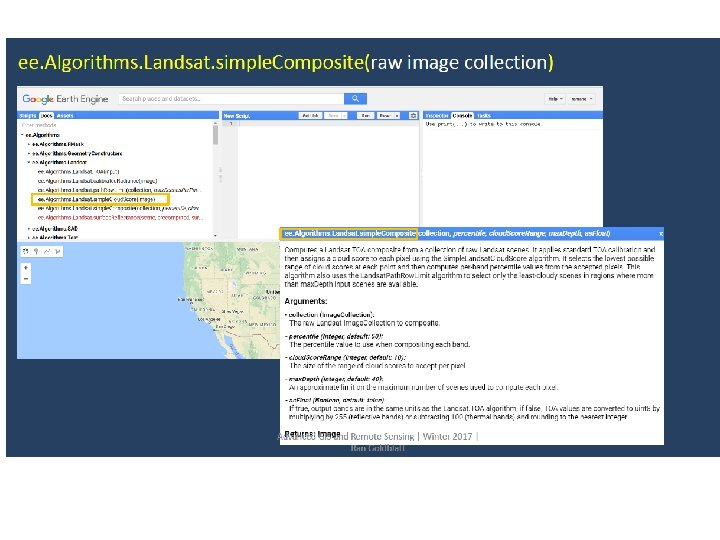Collapse the ee.Algorithms tree node arrow
Viewport: 720px width, 540px height.
22,135
